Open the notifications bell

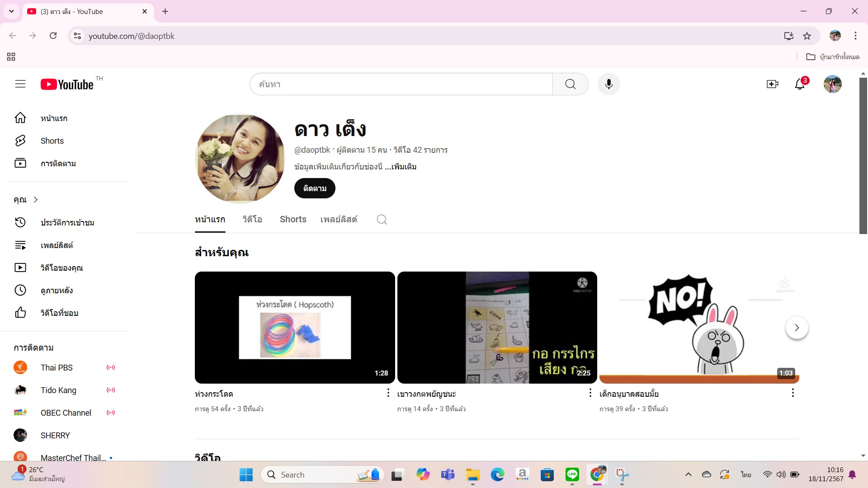(x=800, y=84)
